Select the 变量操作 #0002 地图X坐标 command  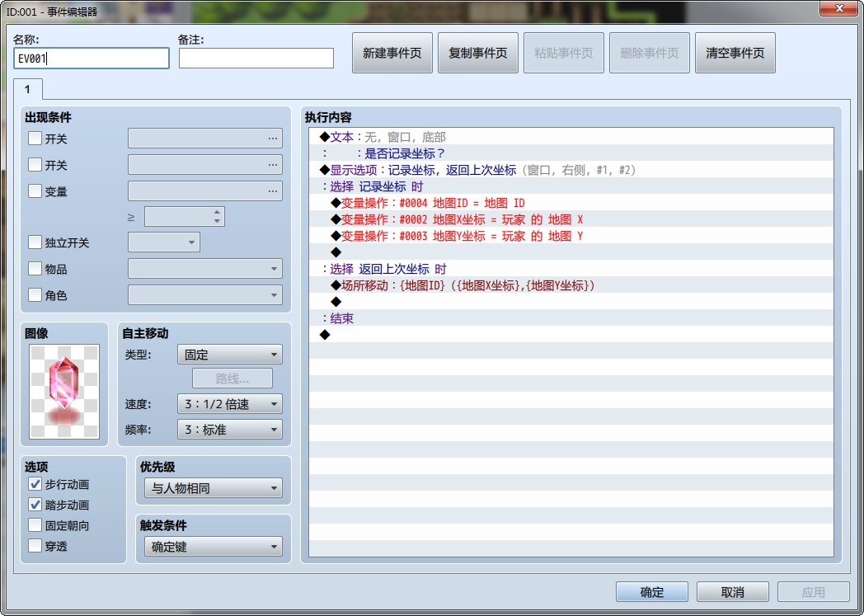click(571, 219)
